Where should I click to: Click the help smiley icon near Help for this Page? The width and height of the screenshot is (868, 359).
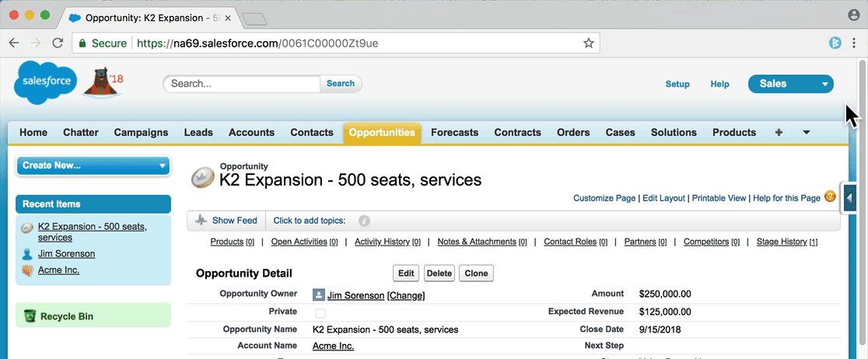click(x=830, y=197)
